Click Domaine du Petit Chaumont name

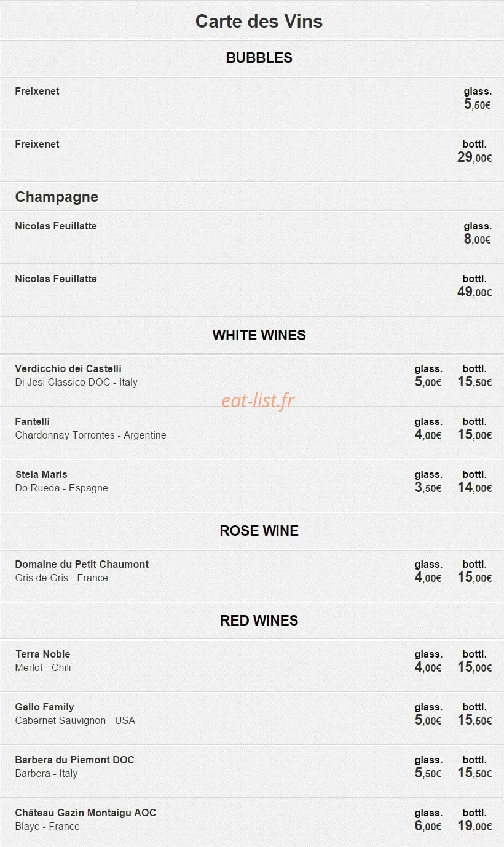(x=82, y=564)
